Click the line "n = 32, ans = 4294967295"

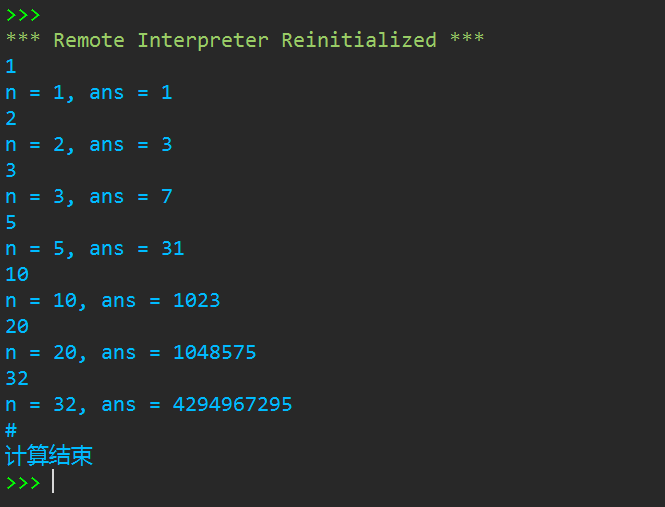click(x=148, y=404)
